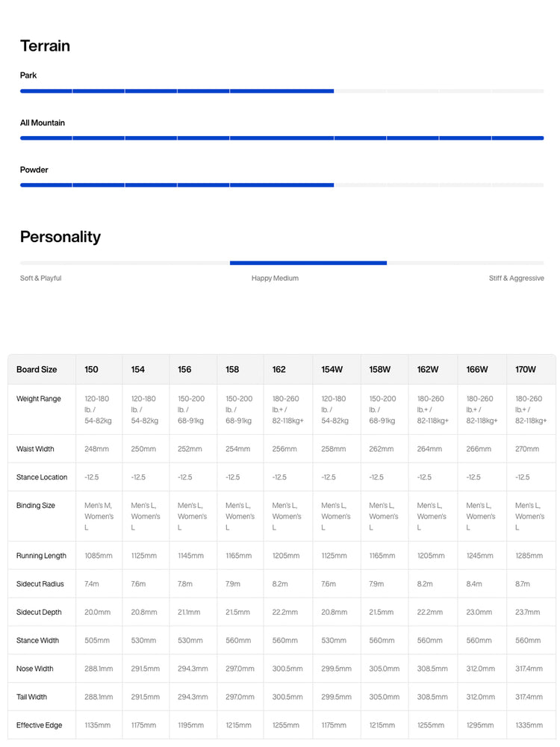Select the Happy Medium label
The width and height of the screenshot is (560, 747).
[x=275, y=278]
